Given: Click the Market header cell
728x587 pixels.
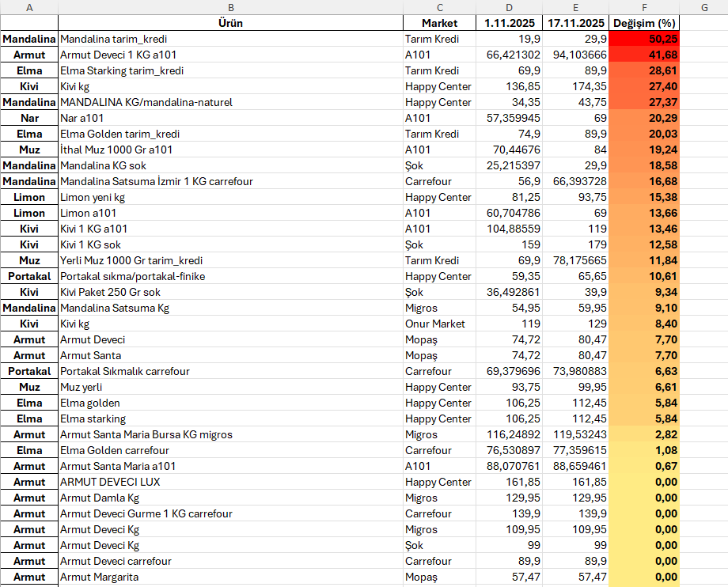Looking at the screenshot, I should point(440,23).
